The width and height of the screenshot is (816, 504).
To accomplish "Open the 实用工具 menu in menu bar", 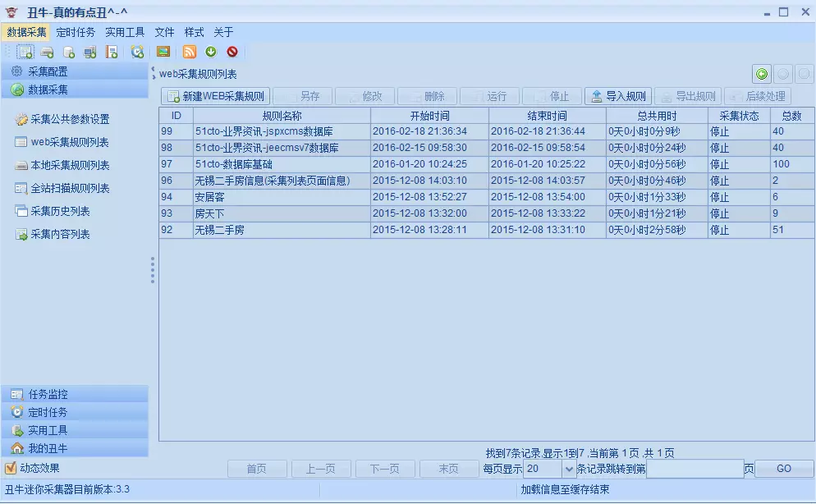I will click(125, 32).
